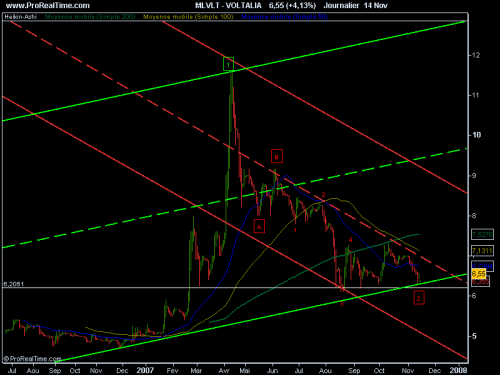This screenshot has height=375, width=500.
Task: Open the www.ProRealTime.com link at top
Action: click(48, 6)
